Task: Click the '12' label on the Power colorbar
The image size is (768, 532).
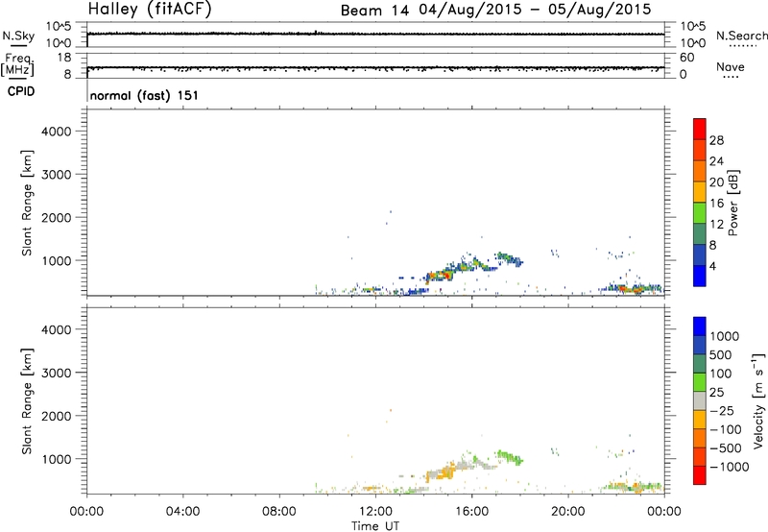Action: [x=716, y=225]
